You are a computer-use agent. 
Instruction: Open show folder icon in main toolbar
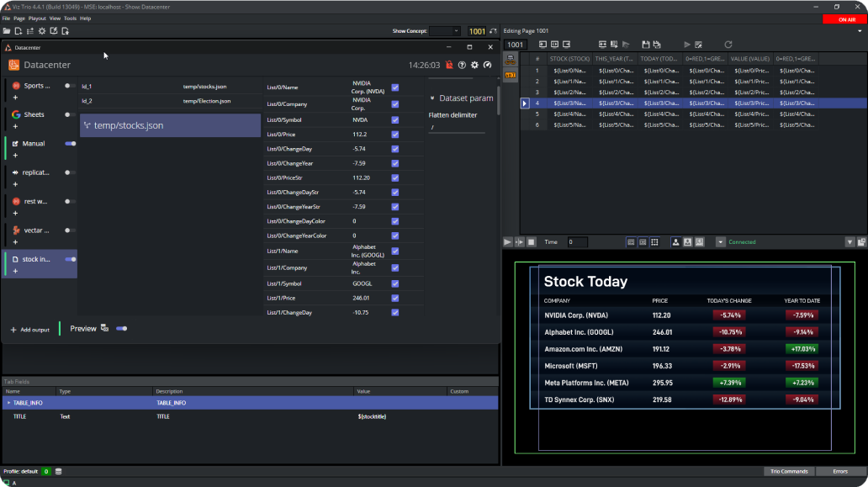point(7,31)
